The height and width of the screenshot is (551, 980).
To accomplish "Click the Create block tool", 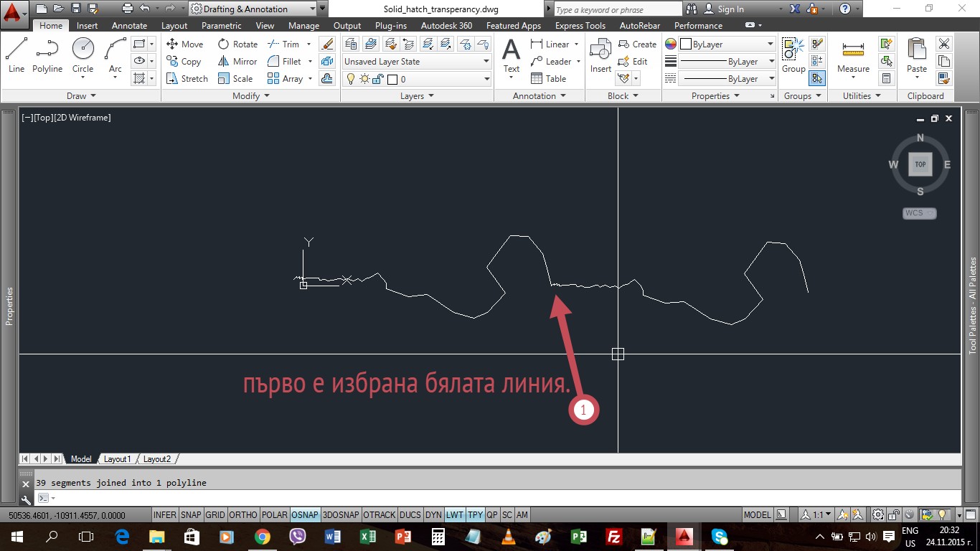I will click(x=637, y=44).
